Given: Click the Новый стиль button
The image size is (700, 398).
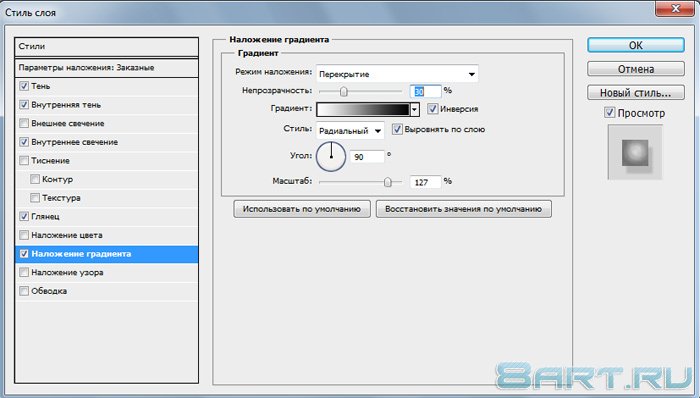Looking at the screenshot, I should tap(636, 93).
